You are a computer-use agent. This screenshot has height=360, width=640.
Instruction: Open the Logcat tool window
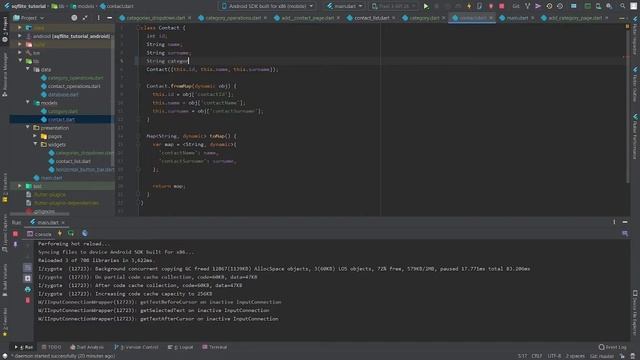[180, 347]
